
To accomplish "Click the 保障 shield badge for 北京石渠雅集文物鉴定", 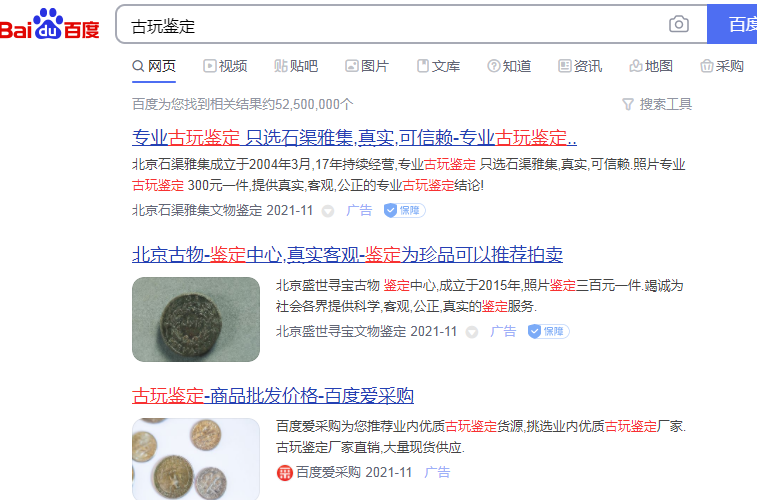I will coord(405,210).
